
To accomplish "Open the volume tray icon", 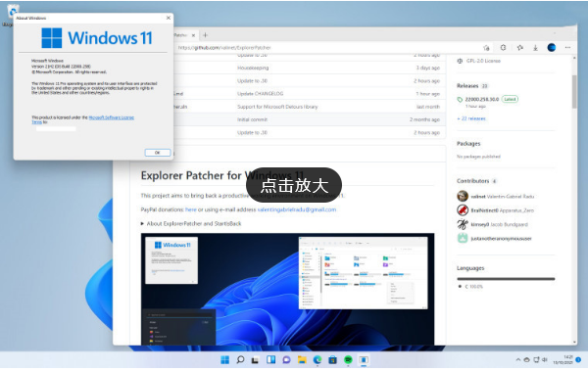I will pos(545,360).
